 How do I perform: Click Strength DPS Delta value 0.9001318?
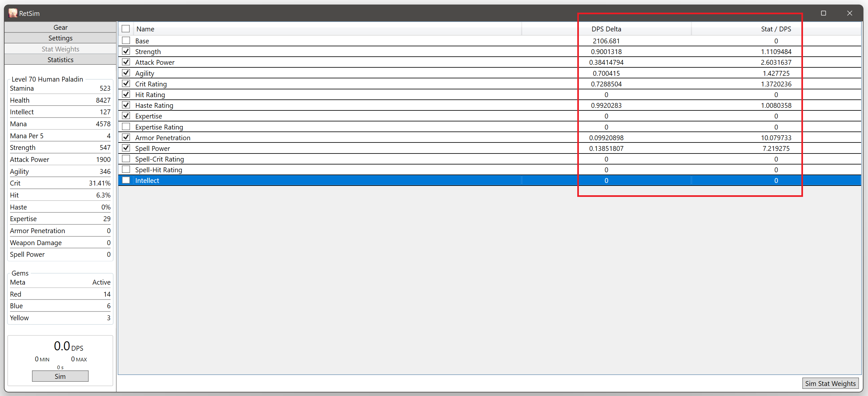[x=606, y=51]
